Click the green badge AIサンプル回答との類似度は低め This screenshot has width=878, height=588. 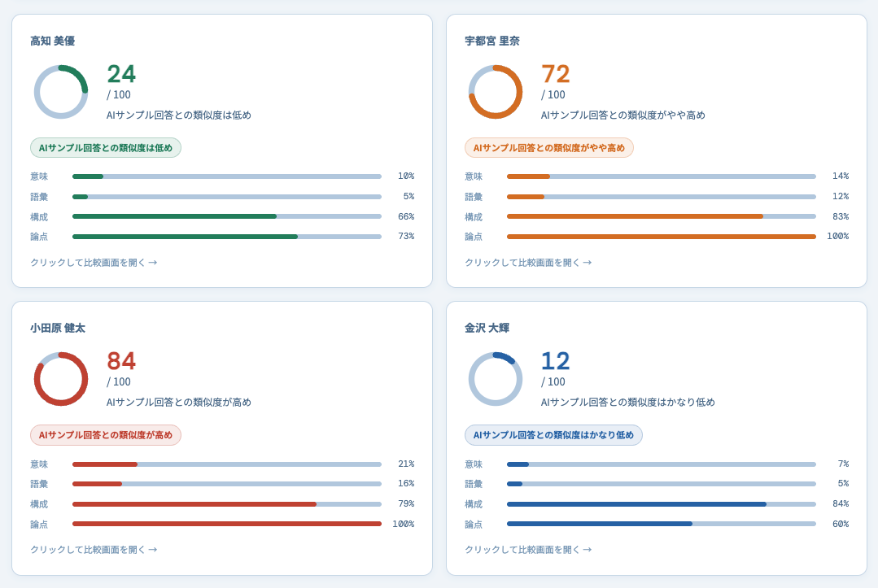pyautogui.click(x=106, y=148)
